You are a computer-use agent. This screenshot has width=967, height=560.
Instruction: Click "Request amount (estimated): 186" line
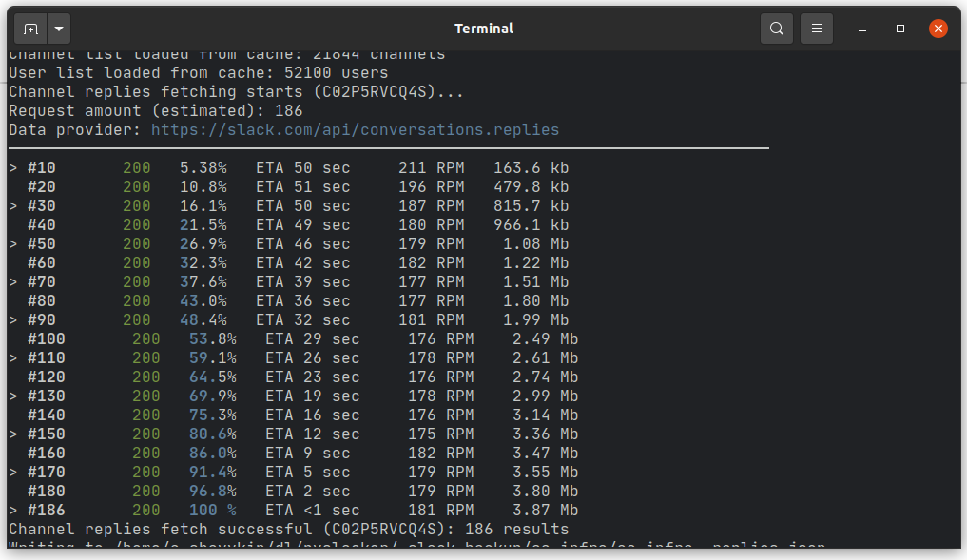click(155, 111)
